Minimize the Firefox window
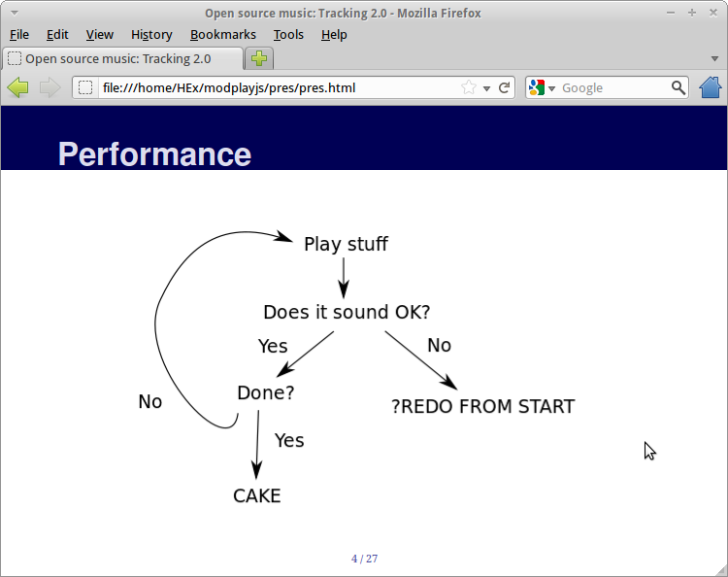This screenshot has height=577, width=728. tap(671, 13)
